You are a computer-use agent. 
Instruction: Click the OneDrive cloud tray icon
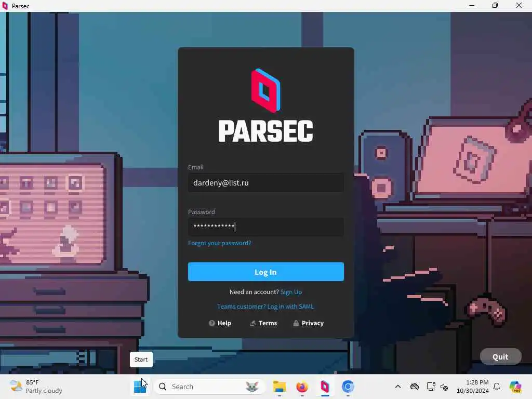[x=414, y=387]
